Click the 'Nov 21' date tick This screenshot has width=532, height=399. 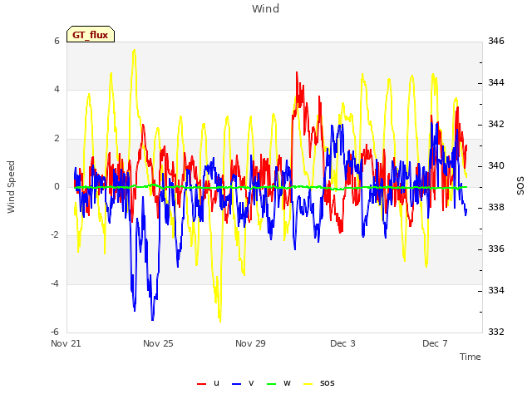[x=66, y=343]
